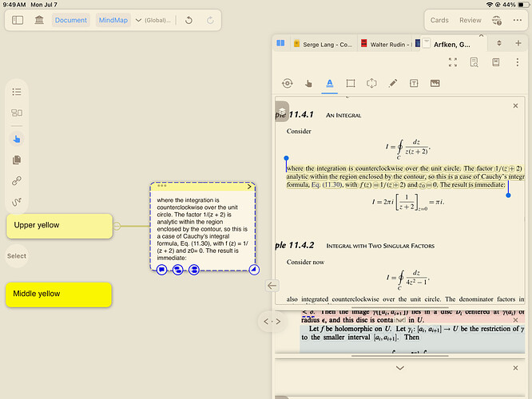Select the document hand tool
Screen dimensions: 532x399
pyautogui.click(x=308, y=84)
